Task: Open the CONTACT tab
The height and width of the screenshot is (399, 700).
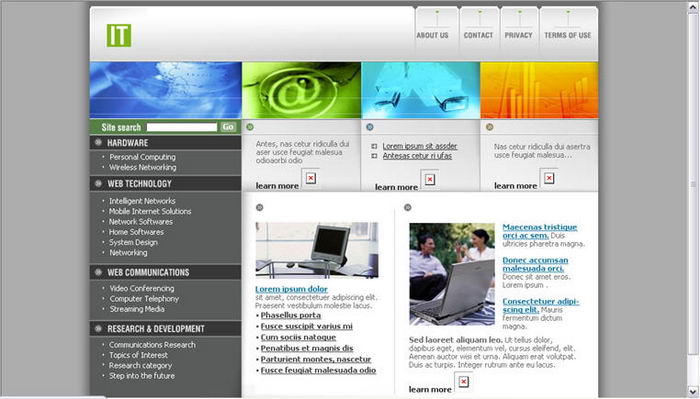Action: (479, 35)
